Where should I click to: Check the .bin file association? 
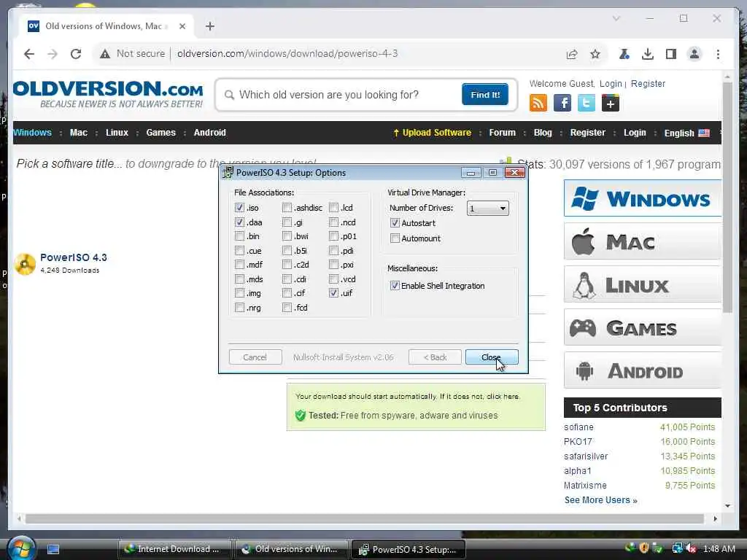[239, 236]
